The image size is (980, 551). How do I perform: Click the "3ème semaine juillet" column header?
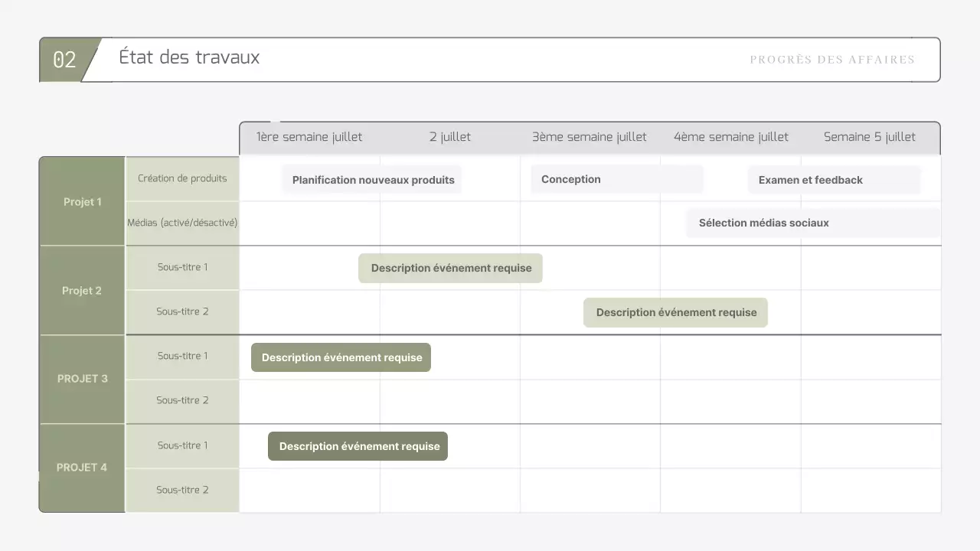coord(589,136)
